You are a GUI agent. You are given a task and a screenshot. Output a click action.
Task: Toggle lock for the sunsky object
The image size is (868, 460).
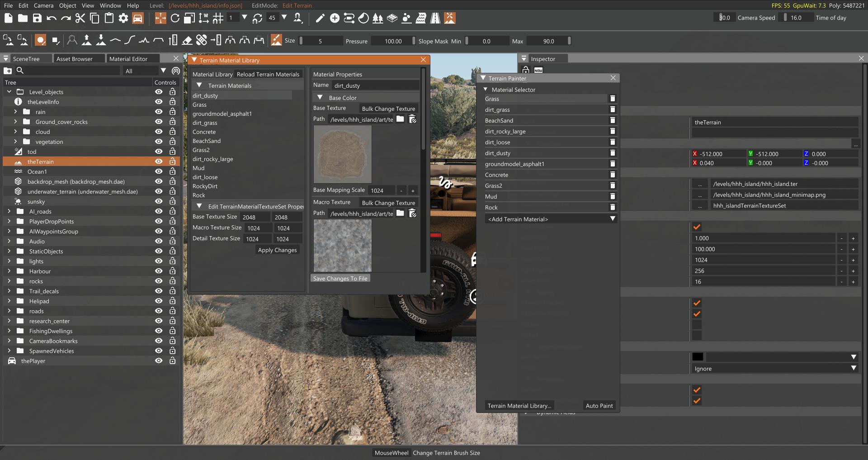(172, 201)
